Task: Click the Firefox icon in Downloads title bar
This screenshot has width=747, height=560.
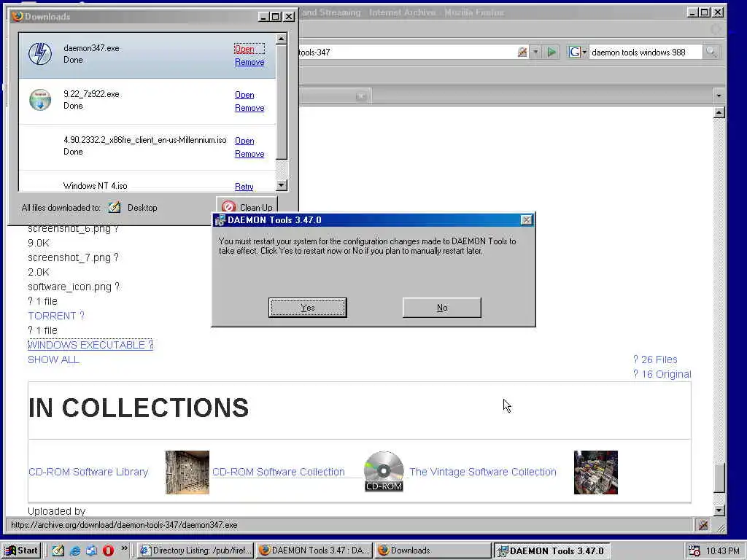Action: tap(18, 16)
